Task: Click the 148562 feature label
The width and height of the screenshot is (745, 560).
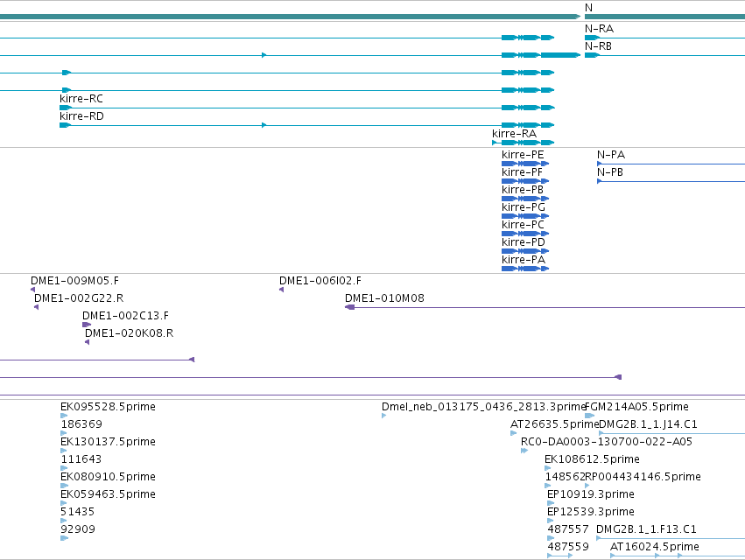Action: [x=565, y=477]
